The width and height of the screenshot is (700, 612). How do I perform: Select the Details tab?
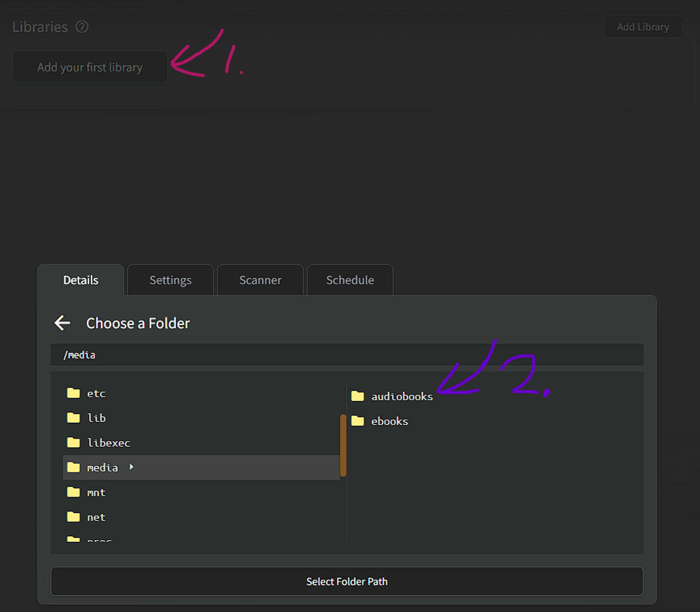coord(81,280)
